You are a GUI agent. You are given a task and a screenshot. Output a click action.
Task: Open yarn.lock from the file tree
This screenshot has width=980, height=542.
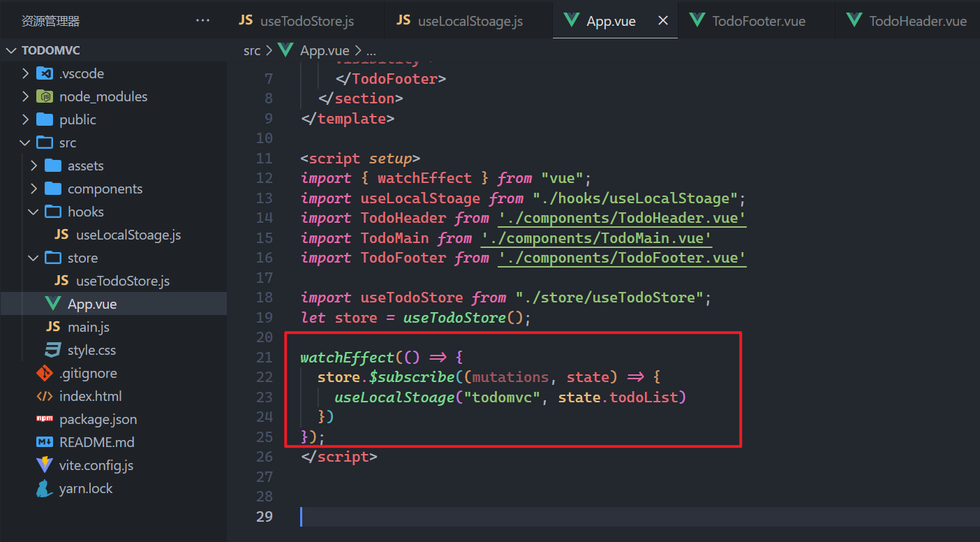[86, 489]
